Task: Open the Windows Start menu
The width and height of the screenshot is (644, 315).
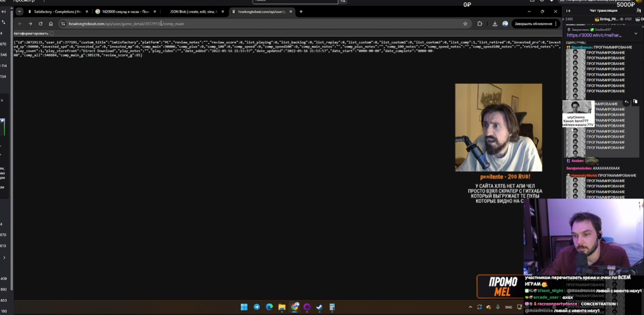Action: [x=244, y=307]
